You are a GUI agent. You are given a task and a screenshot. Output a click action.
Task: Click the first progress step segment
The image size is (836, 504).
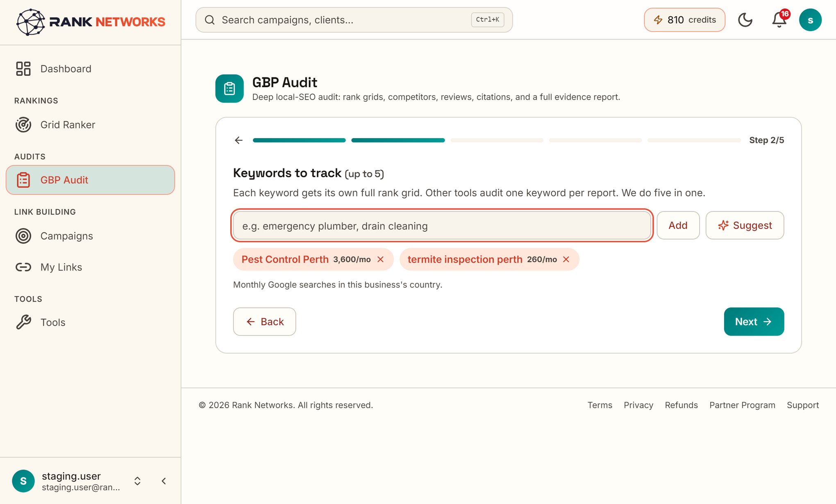pyautogui.click(x=299, y=140)
